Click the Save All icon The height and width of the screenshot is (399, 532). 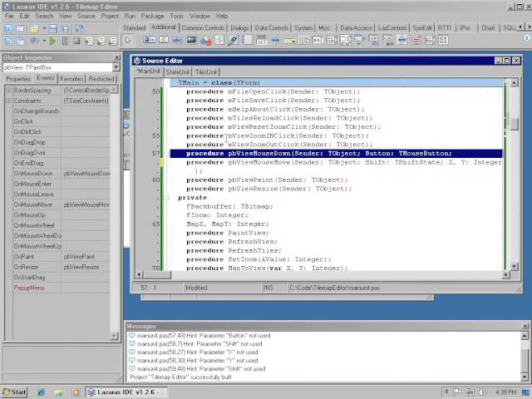pyautogui.click(x=66, y=29)
